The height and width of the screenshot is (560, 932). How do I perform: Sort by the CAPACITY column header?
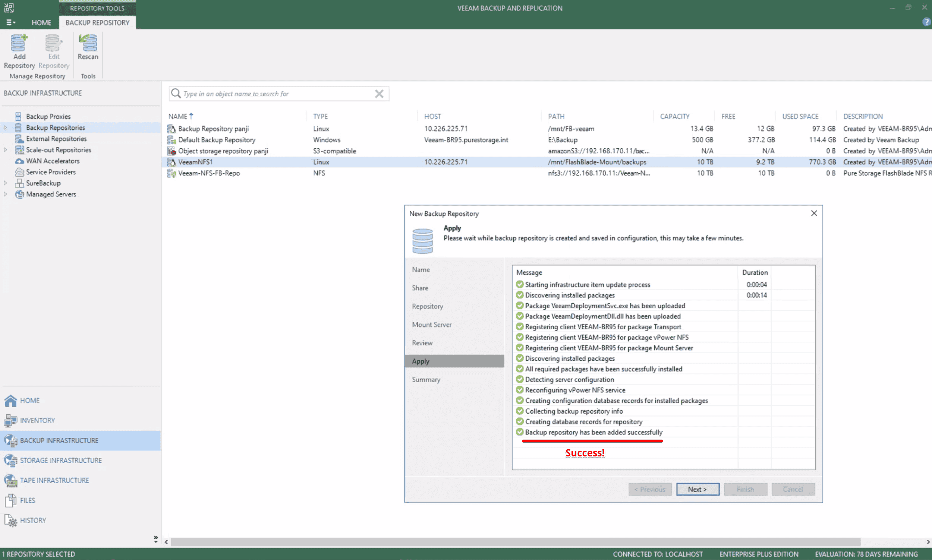click(674, 116)
